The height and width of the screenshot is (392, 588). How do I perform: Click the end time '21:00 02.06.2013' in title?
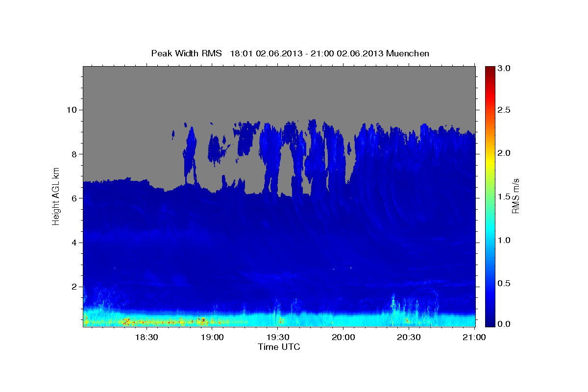[x=348, y=53]
